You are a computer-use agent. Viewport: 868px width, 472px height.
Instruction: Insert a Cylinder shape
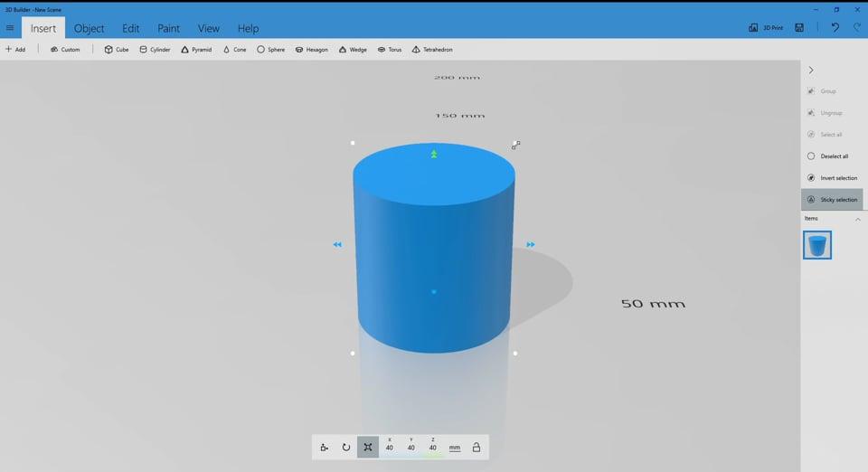tap(155, 49)
